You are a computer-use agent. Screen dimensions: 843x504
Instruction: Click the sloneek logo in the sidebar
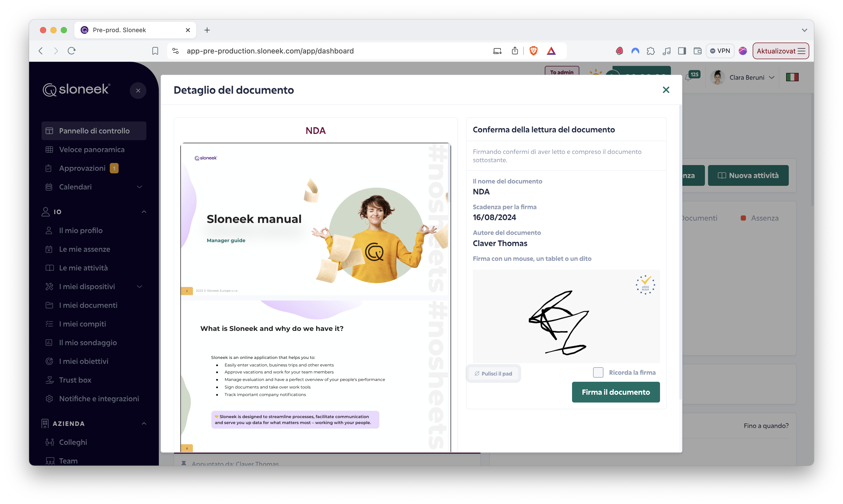[76, 90]
